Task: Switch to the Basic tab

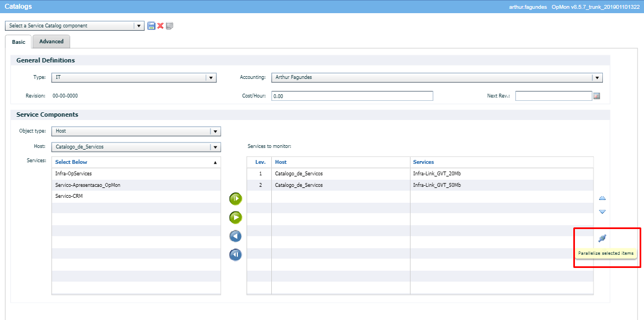Action: pyautogui.click(x=19, y=42)
